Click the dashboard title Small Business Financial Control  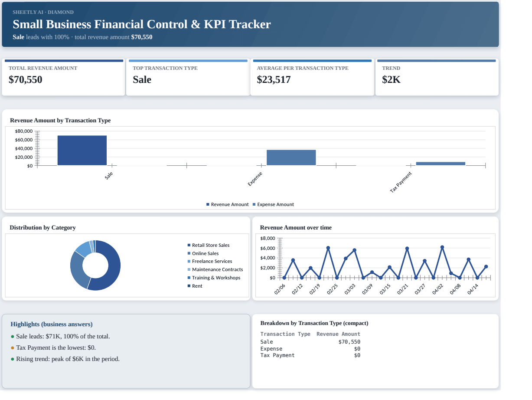[x=142, y=24]
